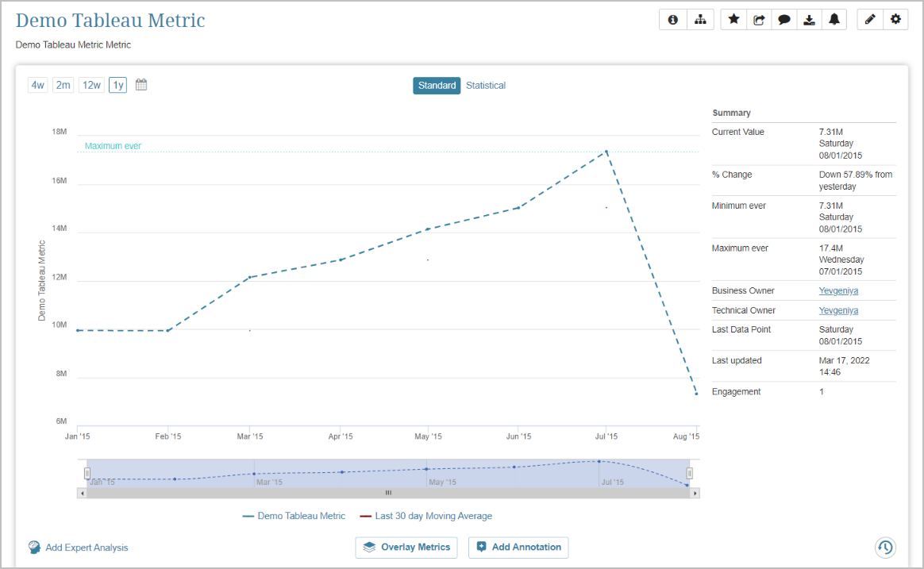Image resolution: width=924 pixels, height=569 pixels.
Task: Open Business Owner Yevgeniya link
Action: tap(838, 290)
